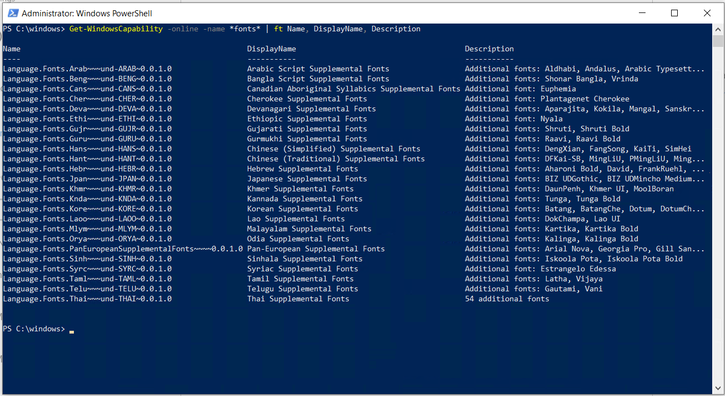This screenshot has height=396, width=725.
Task: Close the PowerShell window
Action: [x=707, y=13]
